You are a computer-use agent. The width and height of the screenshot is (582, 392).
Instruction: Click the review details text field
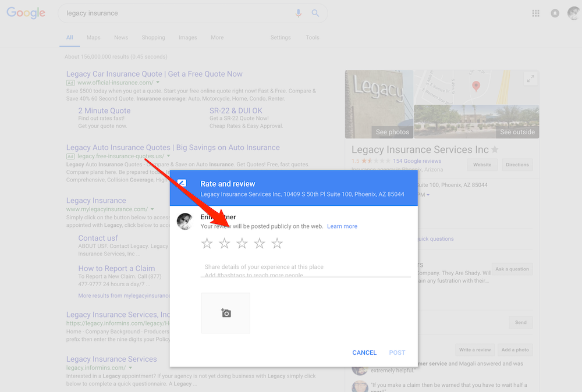tap(306, 270)
